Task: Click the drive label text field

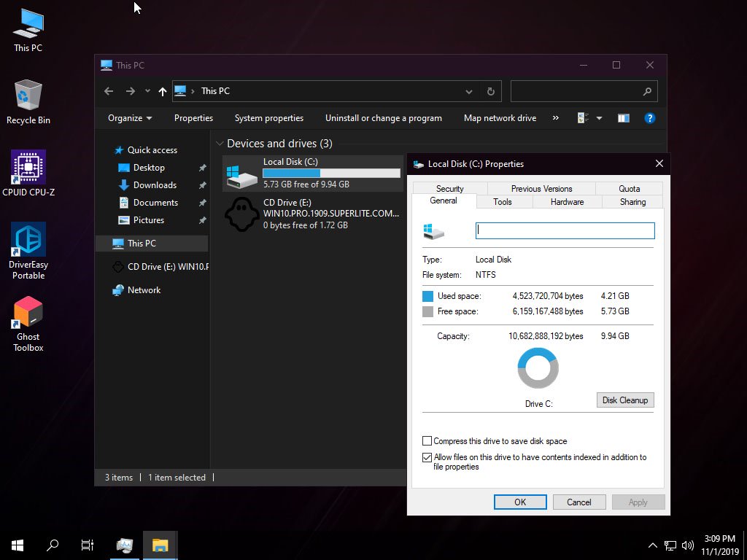Action: point(565,231)
